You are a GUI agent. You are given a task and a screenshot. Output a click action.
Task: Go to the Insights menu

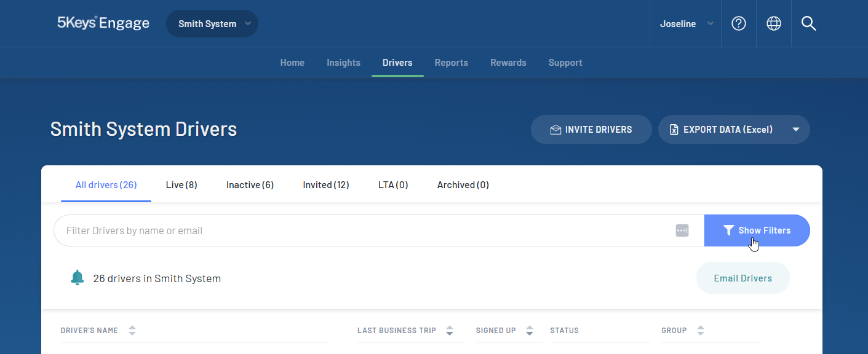(x=343, y=63)
